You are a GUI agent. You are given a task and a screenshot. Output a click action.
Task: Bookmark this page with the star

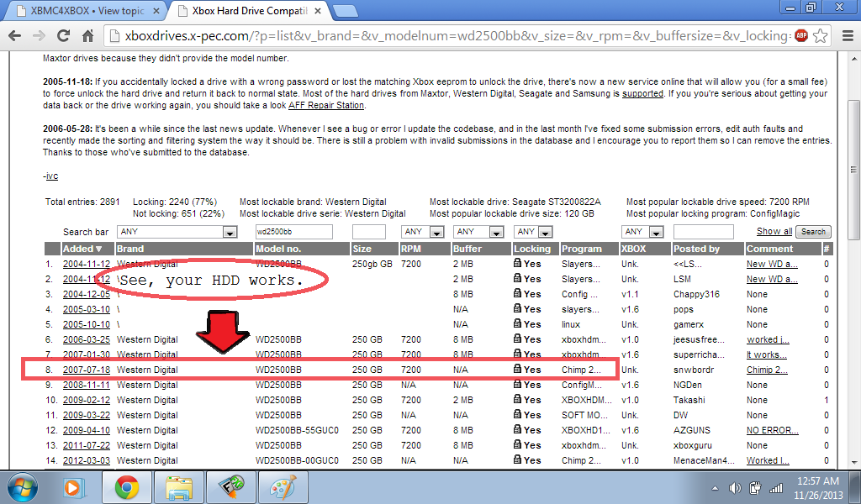coord(821,36)
